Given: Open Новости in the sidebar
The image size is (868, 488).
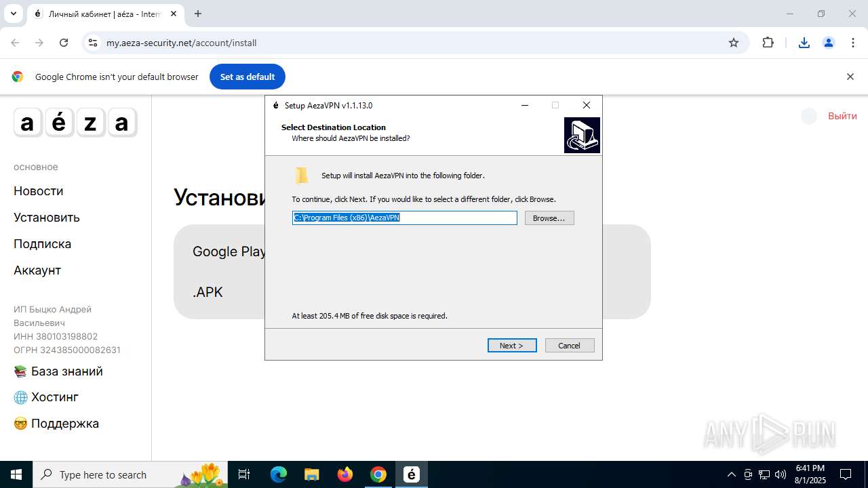Looking at the screenshot, I should tap(39, 191).
